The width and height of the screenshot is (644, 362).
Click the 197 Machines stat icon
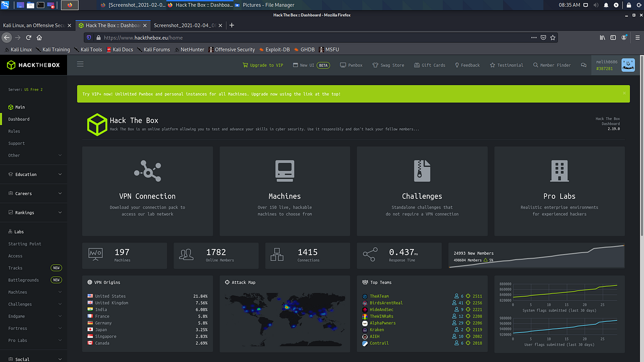[x=96, y=255]
